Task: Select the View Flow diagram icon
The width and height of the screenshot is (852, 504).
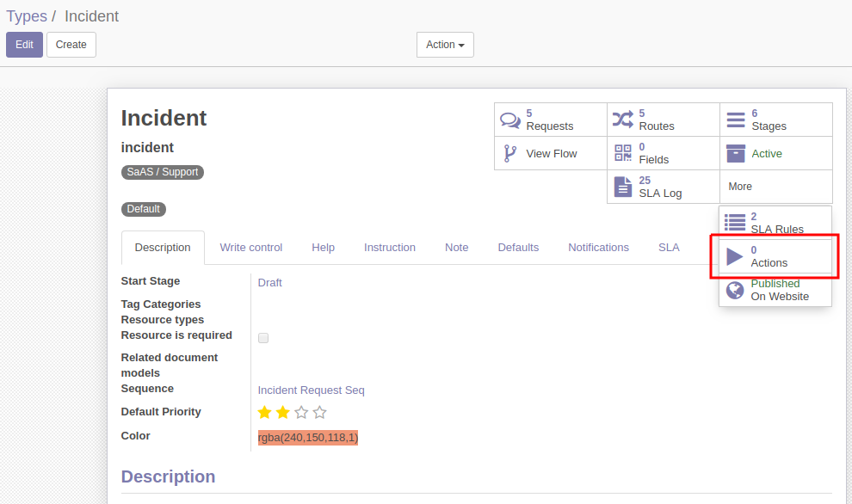Action: 510,153
